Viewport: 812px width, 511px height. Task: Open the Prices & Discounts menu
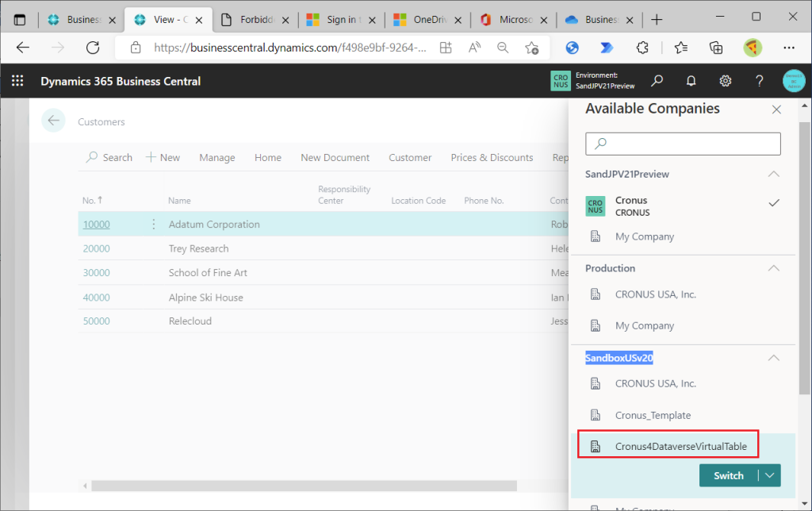[x=492, y=158]
